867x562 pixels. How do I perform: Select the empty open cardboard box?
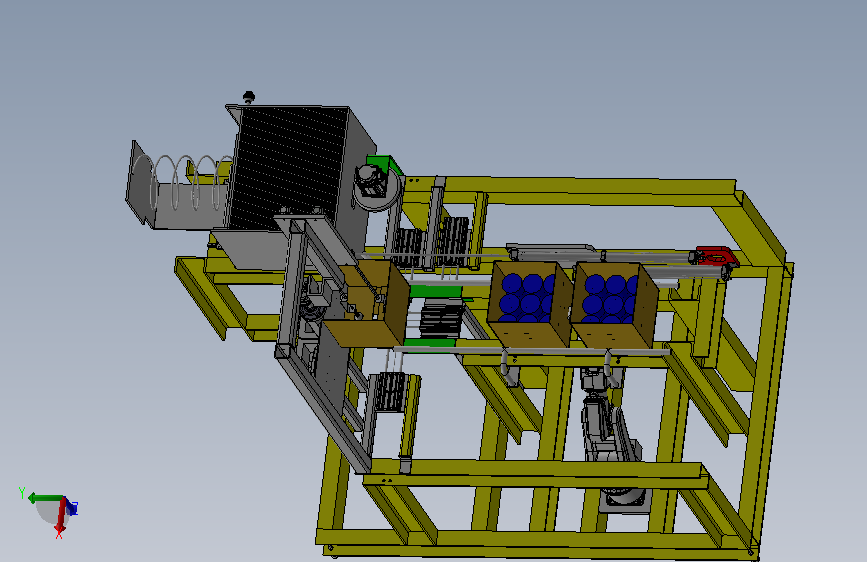click(x=366, y=303)
